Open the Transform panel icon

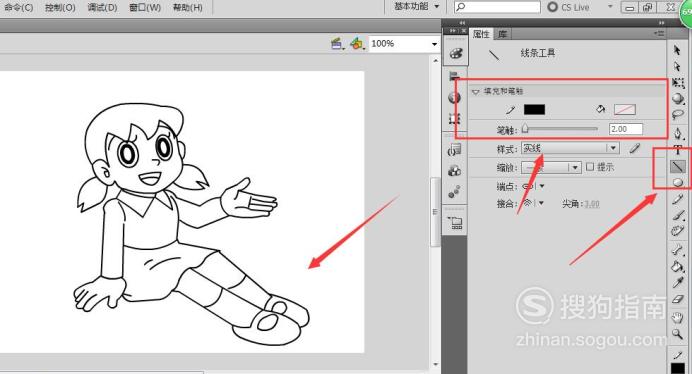pyautogui.click(x=455, y=118)
